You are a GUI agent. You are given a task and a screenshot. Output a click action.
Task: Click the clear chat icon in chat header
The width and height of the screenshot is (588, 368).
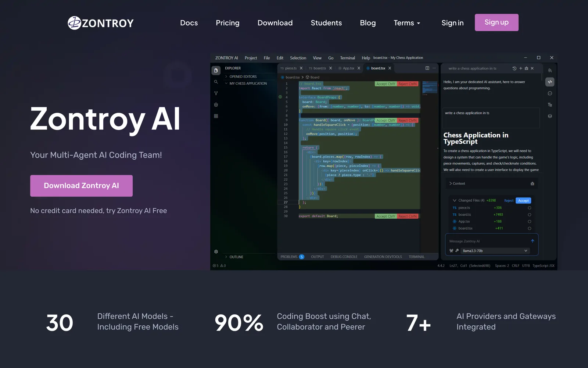click(526, 68)
